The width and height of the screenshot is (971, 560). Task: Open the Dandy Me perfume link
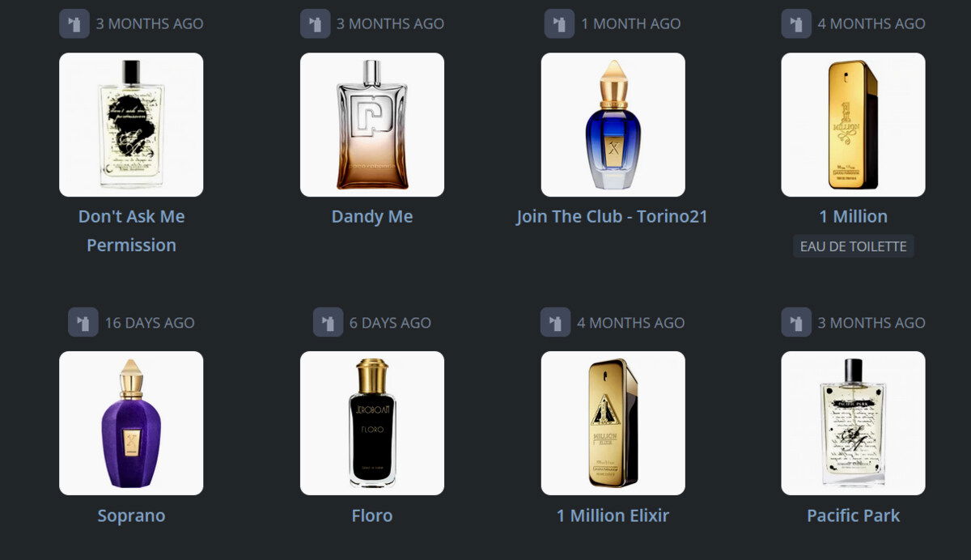click(x=372, y=216)
